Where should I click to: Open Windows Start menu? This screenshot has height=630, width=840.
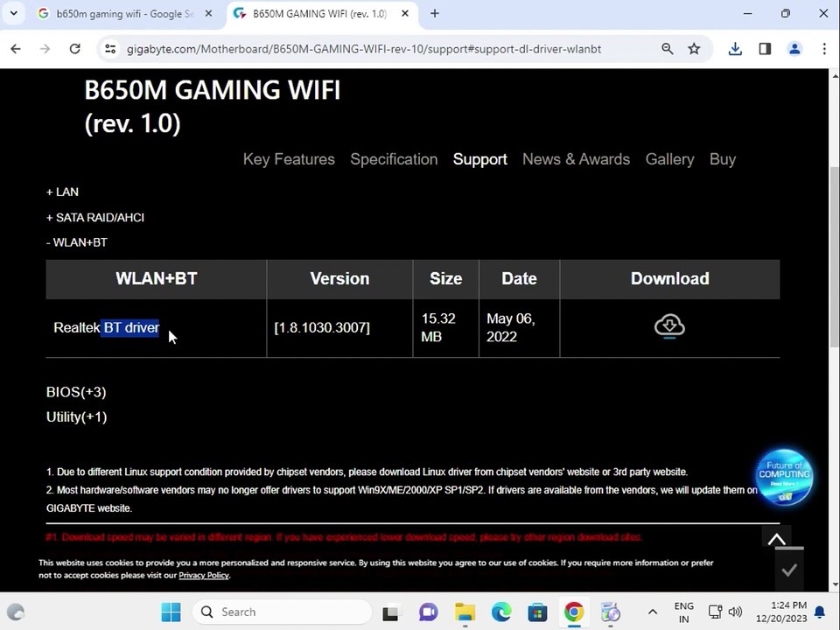171,612
